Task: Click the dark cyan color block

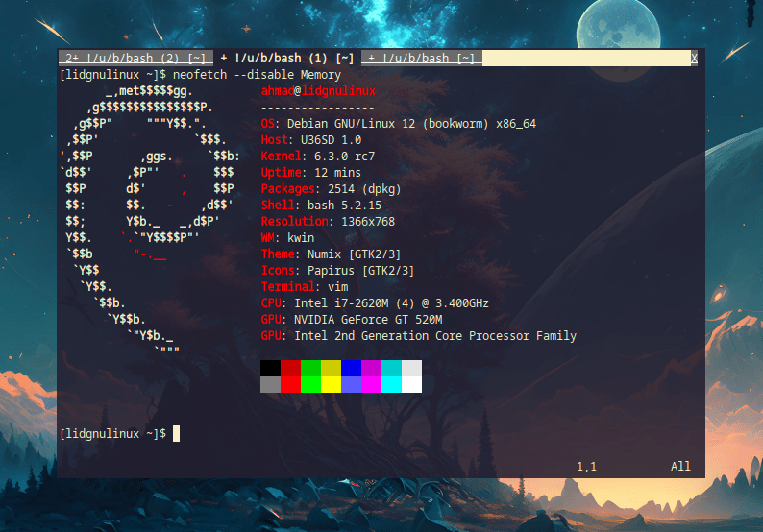Action: click(391, 368)
